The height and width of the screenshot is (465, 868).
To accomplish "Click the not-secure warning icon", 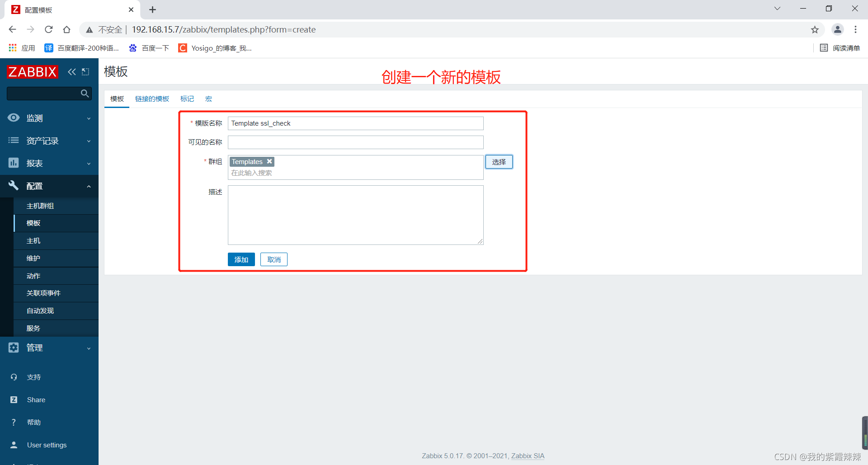I will pyautogui.click(x=90, y=30).
